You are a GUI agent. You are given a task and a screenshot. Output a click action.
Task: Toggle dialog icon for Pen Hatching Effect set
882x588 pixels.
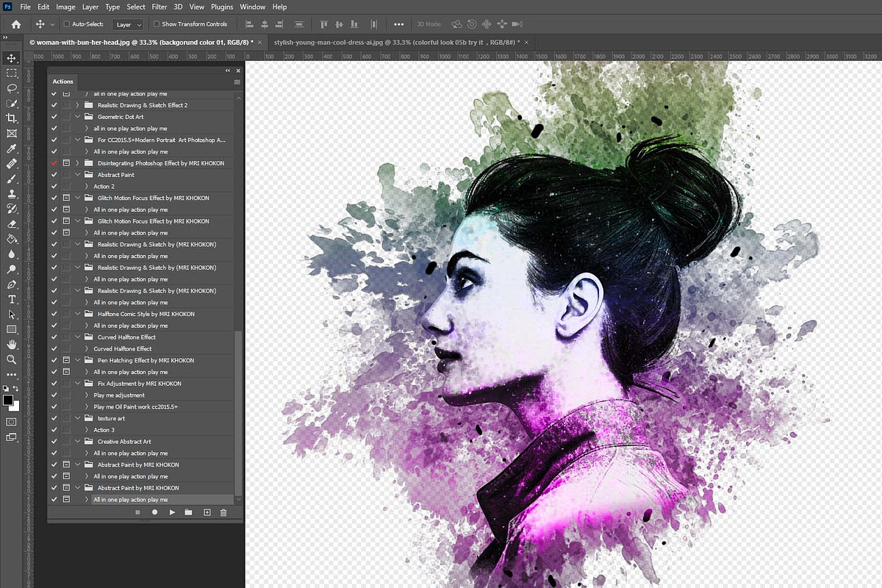66,360
